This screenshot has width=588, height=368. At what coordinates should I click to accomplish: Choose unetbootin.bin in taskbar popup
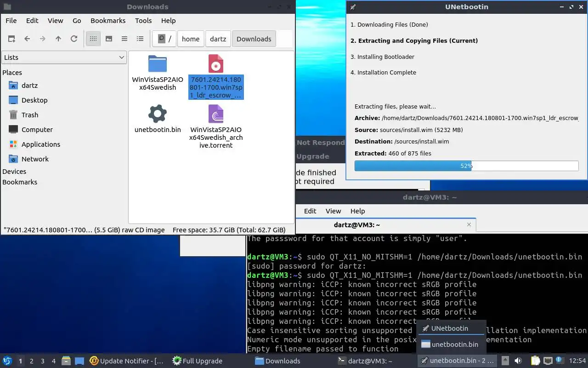click(x=451, y=345)
